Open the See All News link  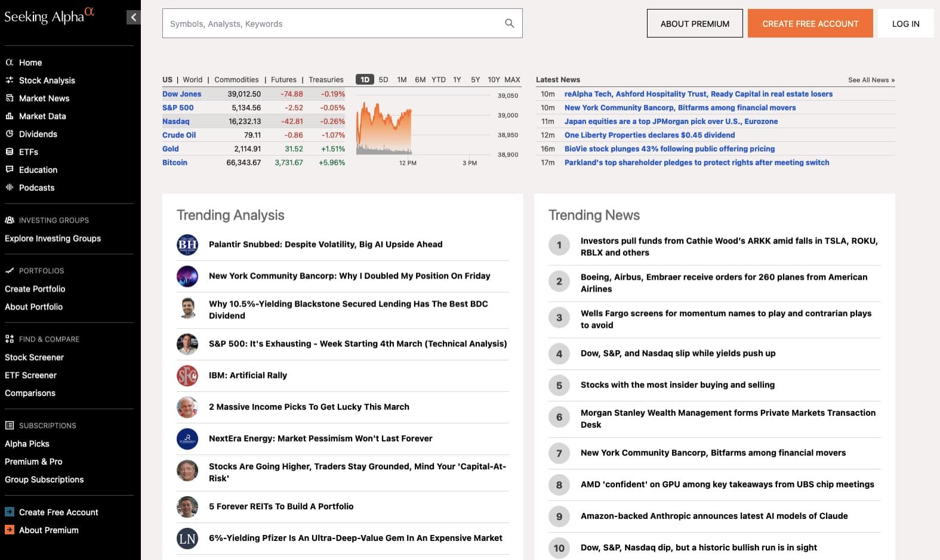[x=871, y=80]
